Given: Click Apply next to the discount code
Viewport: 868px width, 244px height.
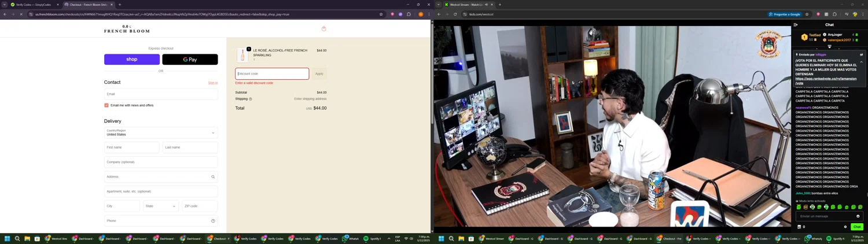Looking at the screenshot, I should (x=319, y=73).
